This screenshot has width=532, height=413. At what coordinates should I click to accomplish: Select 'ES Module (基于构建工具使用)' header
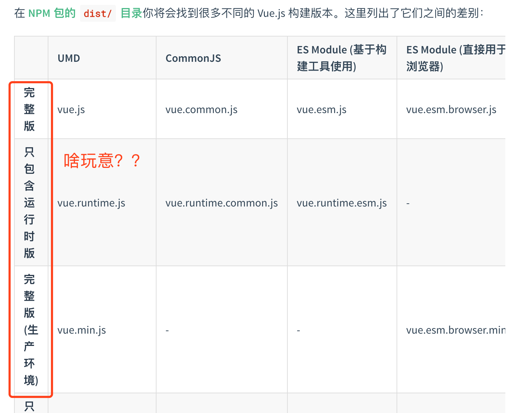(342, 58)
